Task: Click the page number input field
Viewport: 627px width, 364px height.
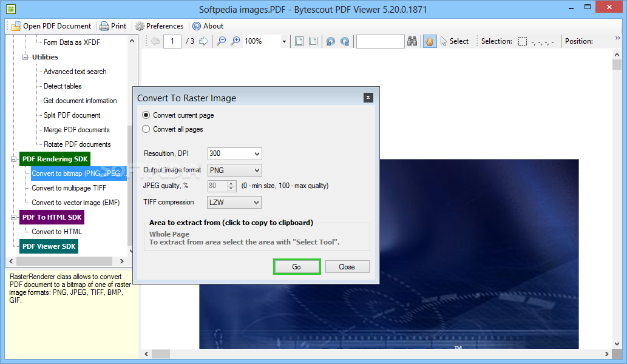Action: pyautogui.click(x=172, y=41)
